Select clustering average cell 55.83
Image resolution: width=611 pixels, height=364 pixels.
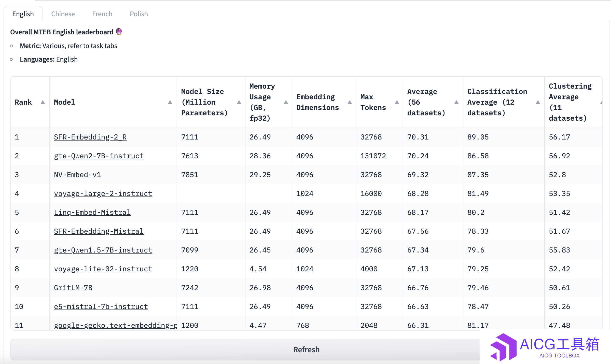(x=574, y=250)
